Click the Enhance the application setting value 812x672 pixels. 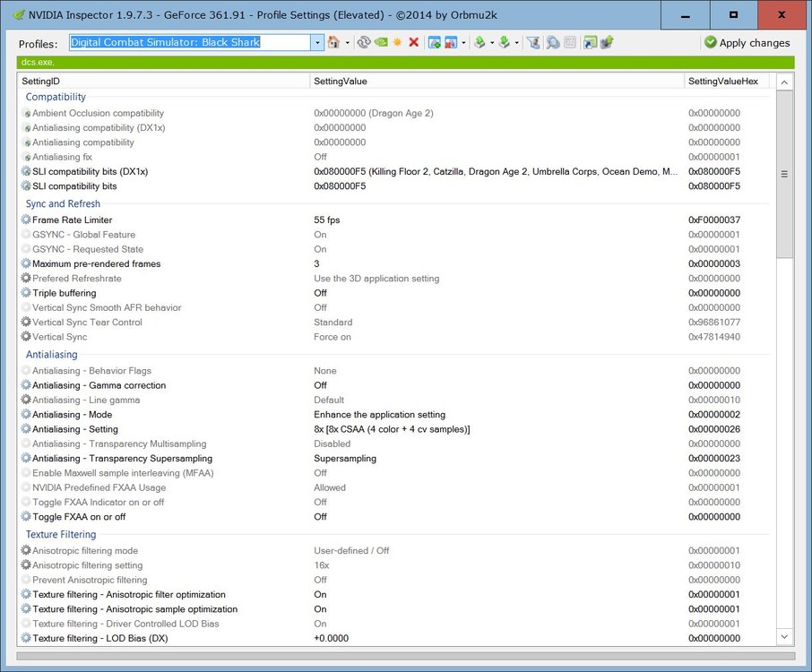380,414
